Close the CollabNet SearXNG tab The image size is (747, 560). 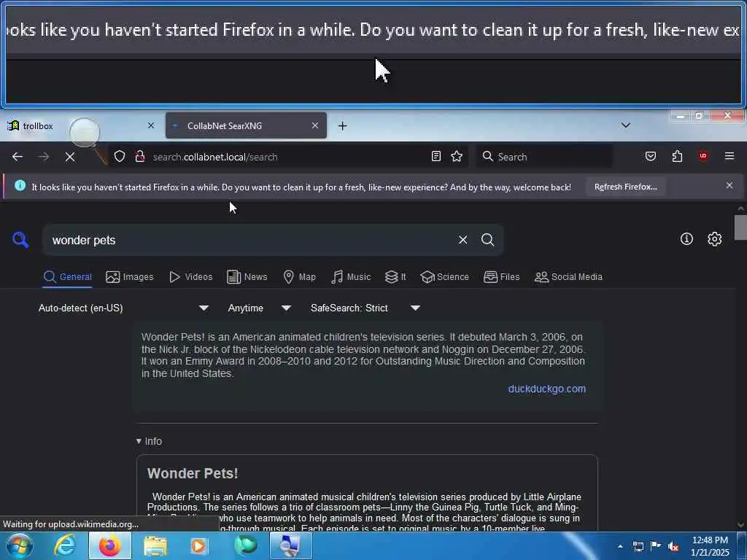315,125
